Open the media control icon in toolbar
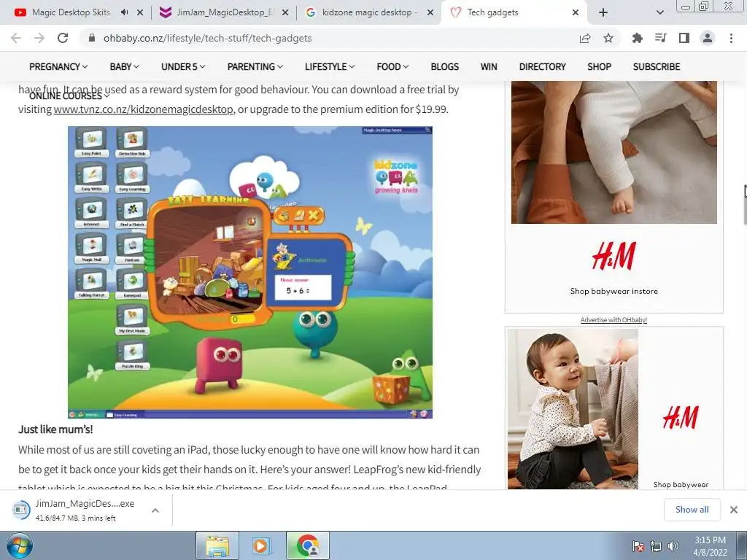 660,38
